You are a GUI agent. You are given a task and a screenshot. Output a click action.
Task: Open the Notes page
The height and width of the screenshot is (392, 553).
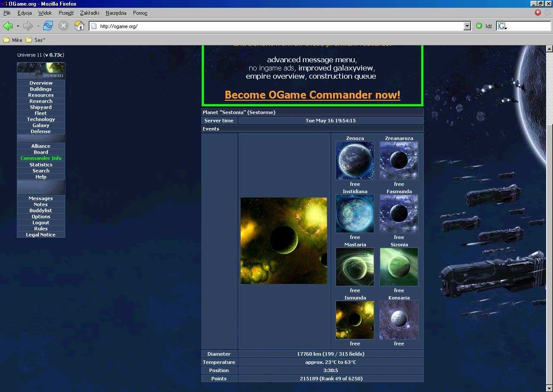pyautogui.click(x=41, y=204)
